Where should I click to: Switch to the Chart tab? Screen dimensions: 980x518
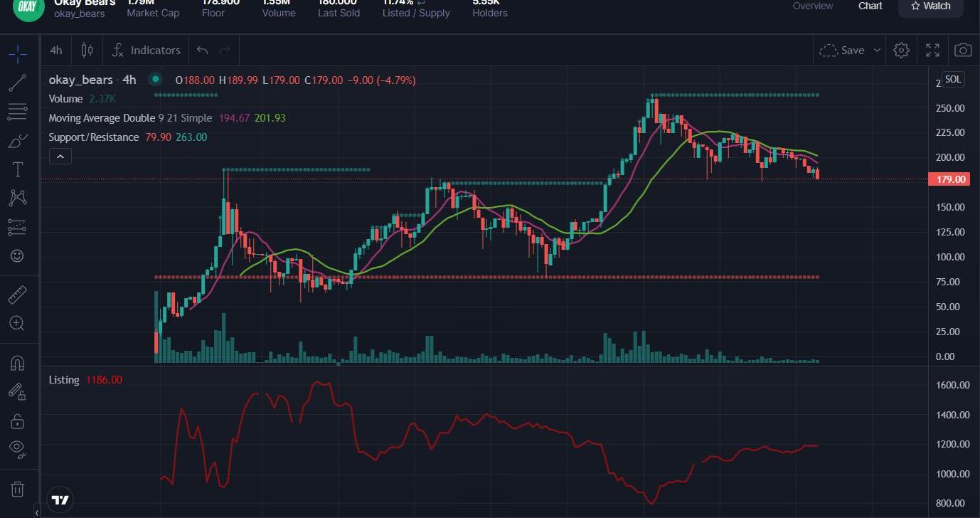(x=870, y=6)
